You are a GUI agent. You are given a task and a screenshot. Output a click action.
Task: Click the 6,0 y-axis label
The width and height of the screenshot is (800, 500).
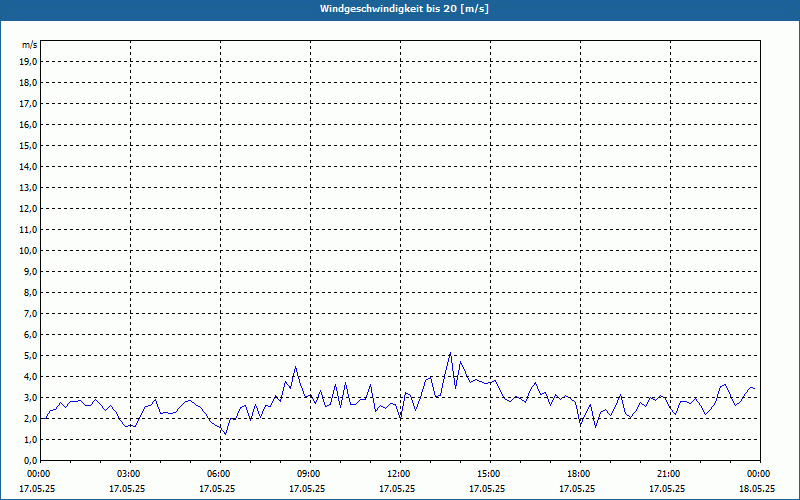[30, 334]
